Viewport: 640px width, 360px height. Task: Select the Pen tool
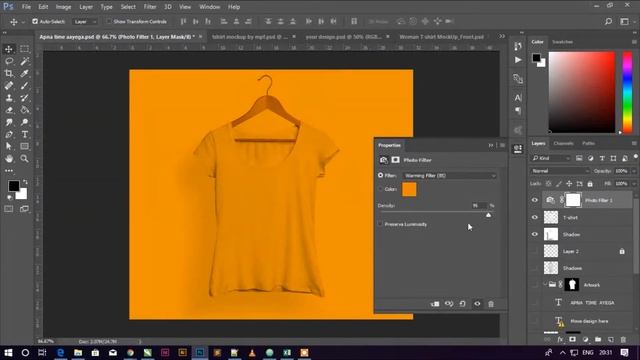(x=9, y=134)
